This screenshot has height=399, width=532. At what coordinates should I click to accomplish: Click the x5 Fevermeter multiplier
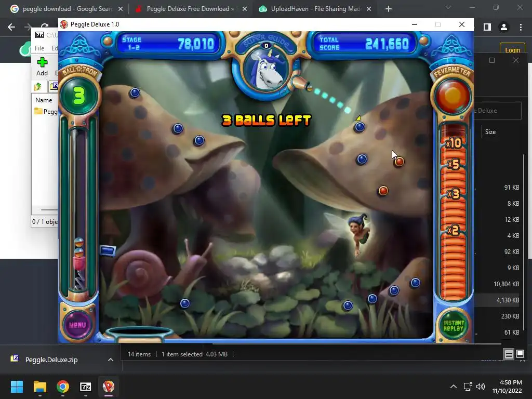click(x=453, y=164)
